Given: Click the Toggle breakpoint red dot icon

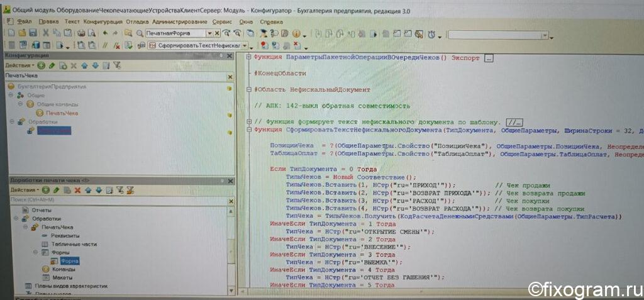Looking at the screenshot, I should click(264, 46).
